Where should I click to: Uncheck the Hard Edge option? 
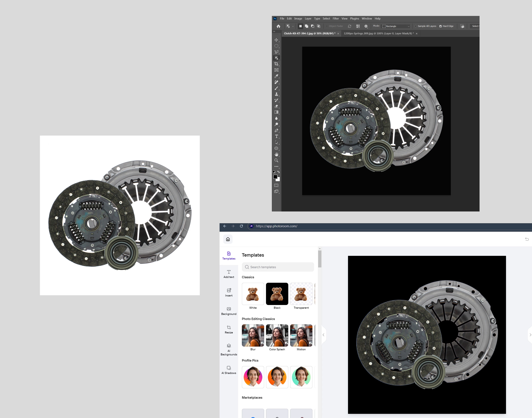pos(440,26)
